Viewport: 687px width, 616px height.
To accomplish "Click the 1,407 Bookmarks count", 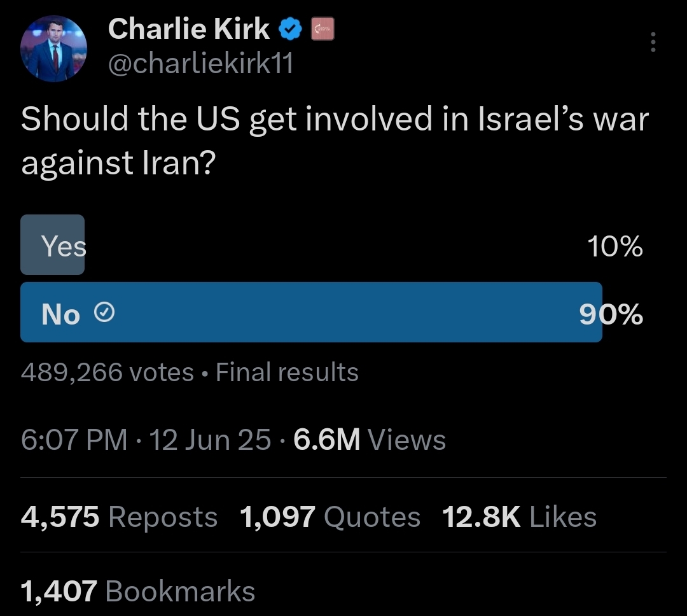I will (x=137, y=591).
